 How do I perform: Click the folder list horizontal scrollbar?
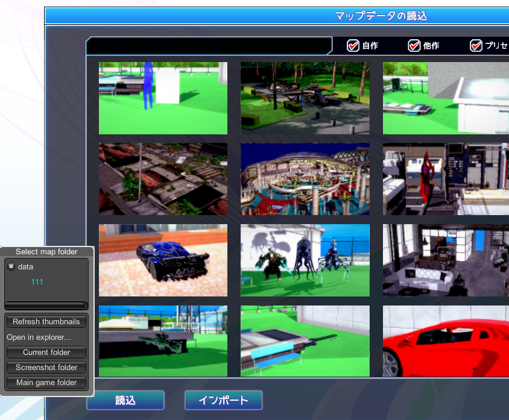point(46,306)
